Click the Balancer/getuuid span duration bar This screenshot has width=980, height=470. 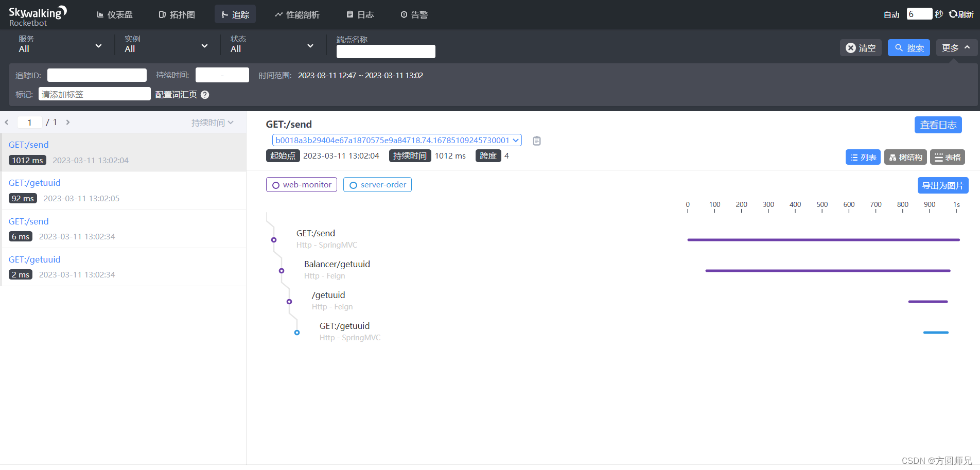828,271
